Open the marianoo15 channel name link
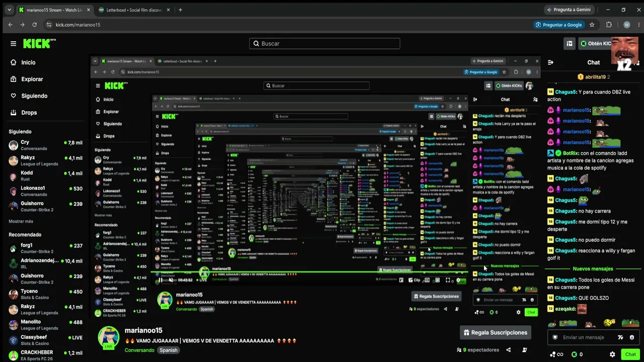Image resolution: width=644 pixels, height=362 pixels. (143, 330)
